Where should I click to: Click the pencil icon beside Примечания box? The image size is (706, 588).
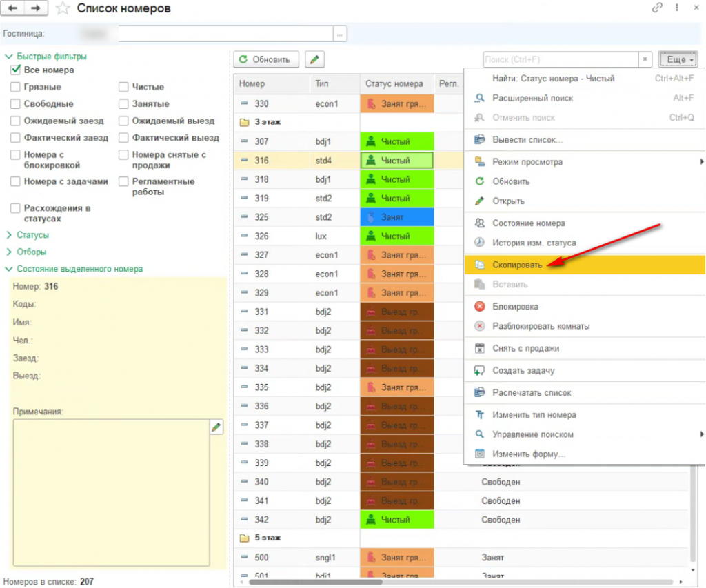(x=216, y=427)
